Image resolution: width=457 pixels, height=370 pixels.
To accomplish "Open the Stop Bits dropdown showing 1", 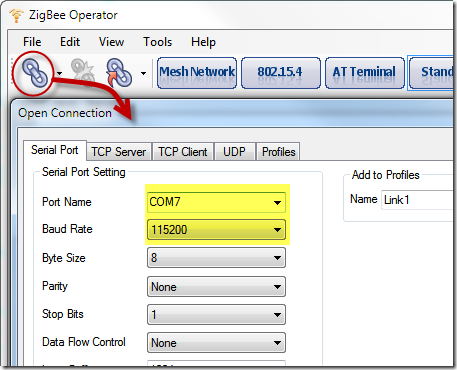I will (216, 315).
